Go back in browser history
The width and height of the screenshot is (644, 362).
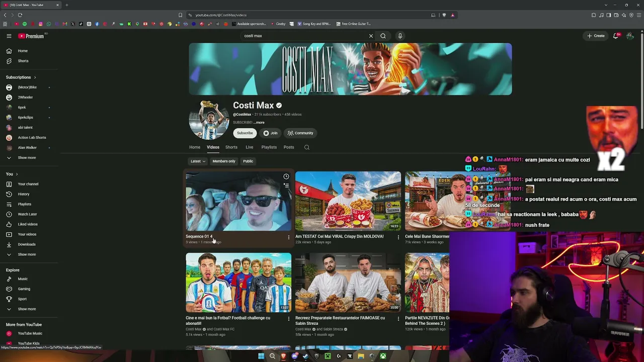[x=5, y=15]
